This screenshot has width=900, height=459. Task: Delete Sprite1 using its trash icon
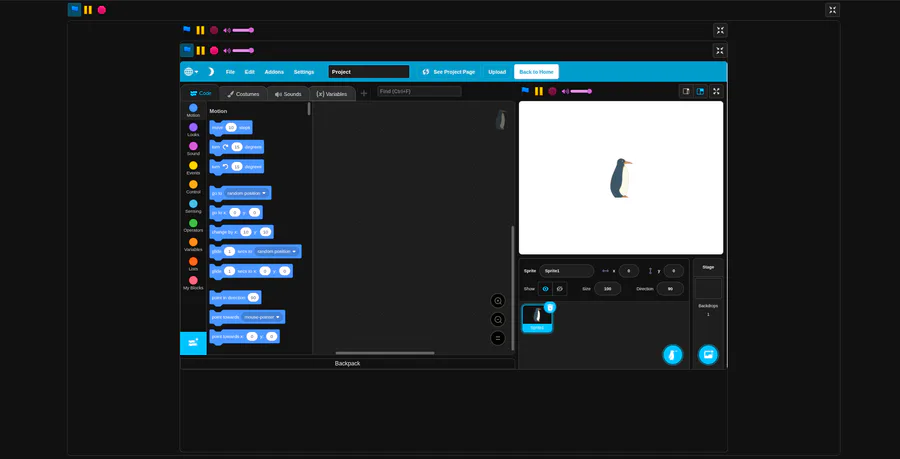point(550,308)
